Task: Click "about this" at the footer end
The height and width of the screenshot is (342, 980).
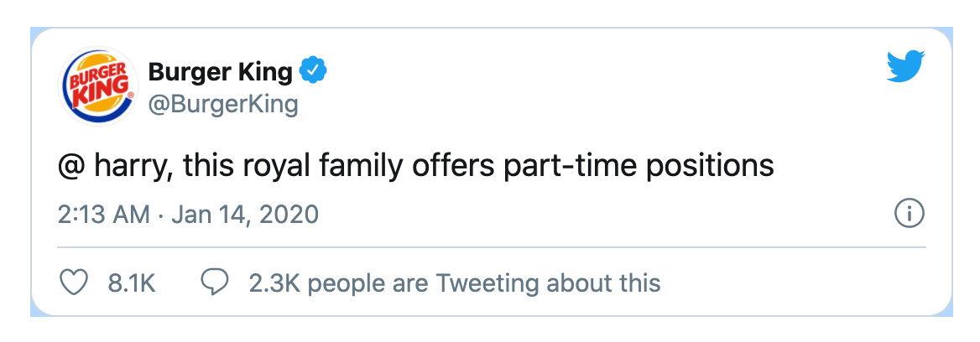Action: (603, 283)
